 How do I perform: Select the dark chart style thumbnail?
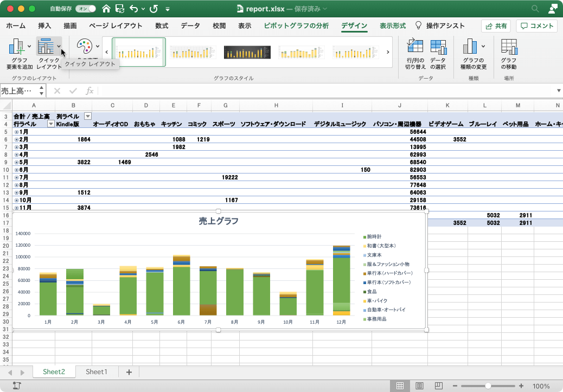(247, 52)
